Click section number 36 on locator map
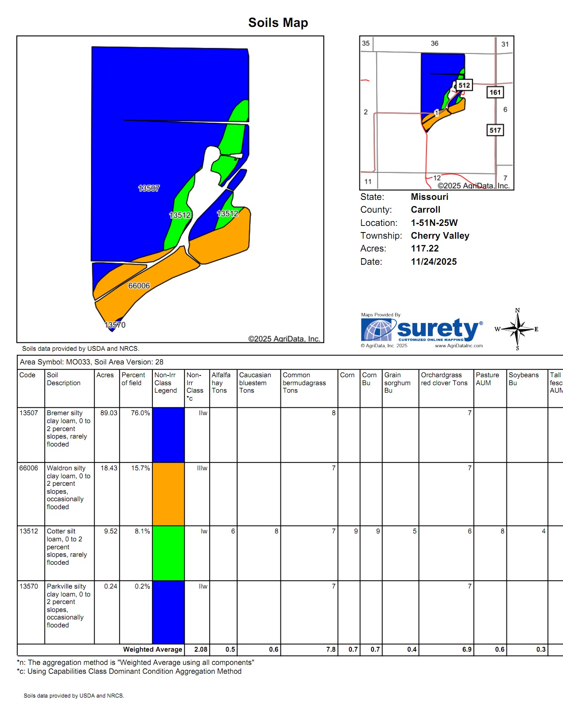Screen dimensions: 563x728 (435, 43)
